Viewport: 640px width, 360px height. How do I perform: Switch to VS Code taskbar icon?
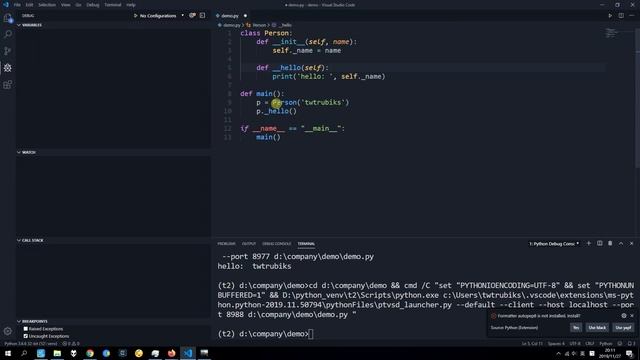click(x=188, y=353)
